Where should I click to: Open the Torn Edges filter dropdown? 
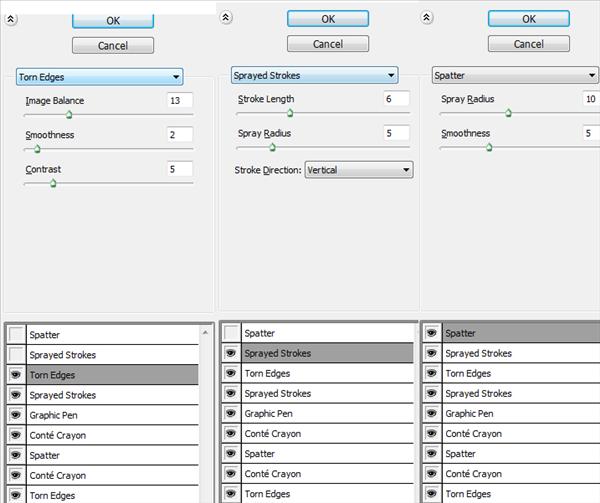coord(99,77)
